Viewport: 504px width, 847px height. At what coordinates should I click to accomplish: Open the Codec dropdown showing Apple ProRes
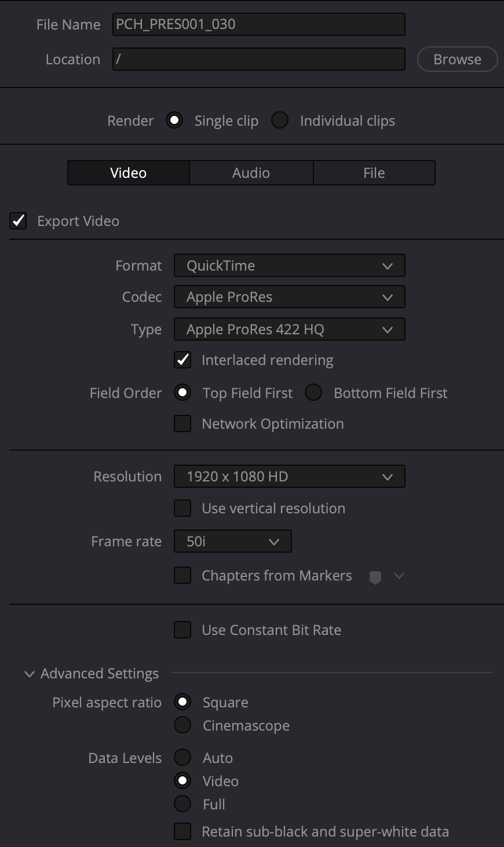tap(289, 297)
